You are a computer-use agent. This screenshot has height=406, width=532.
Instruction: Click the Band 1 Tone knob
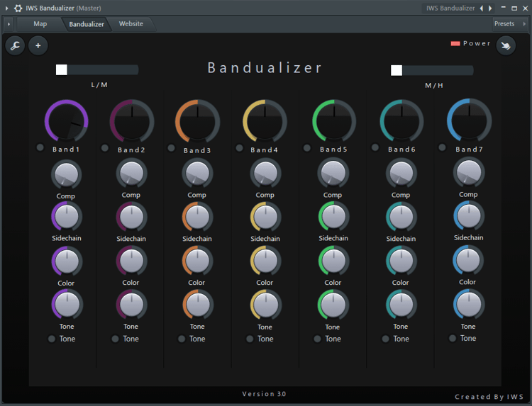pos(67,305)
